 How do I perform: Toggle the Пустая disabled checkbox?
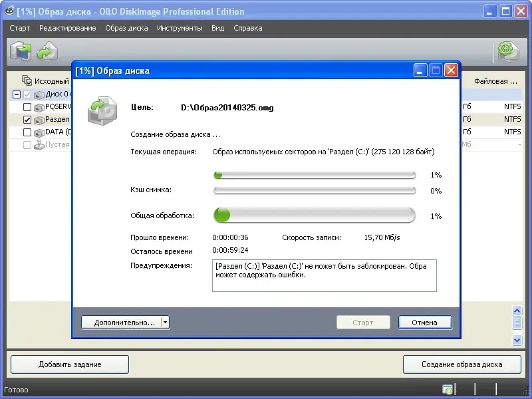pos(27,145)
